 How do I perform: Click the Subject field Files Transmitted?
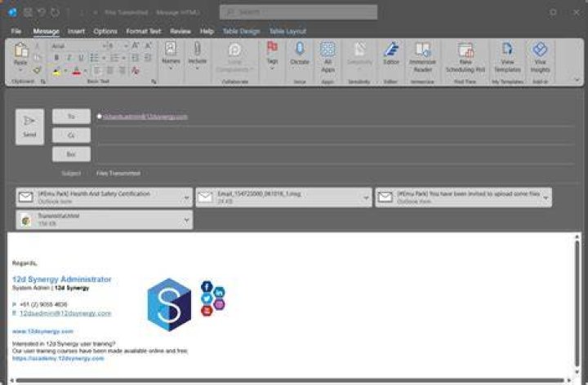pyautogui.click(x=334, y=174)
